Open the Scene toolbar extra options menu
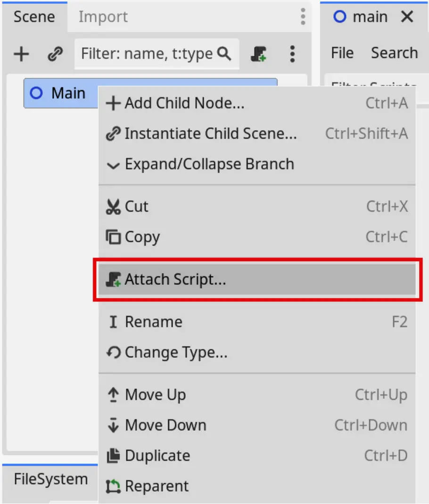This screenshot has width=429, height=504. point(292,54)
